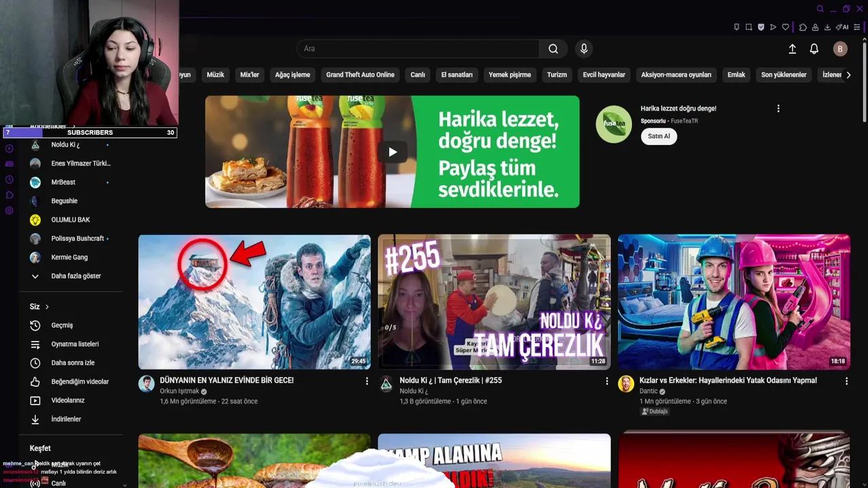Click Dantic channel avatar under video
The image size is (868, 488).
[x=627, y=384]
